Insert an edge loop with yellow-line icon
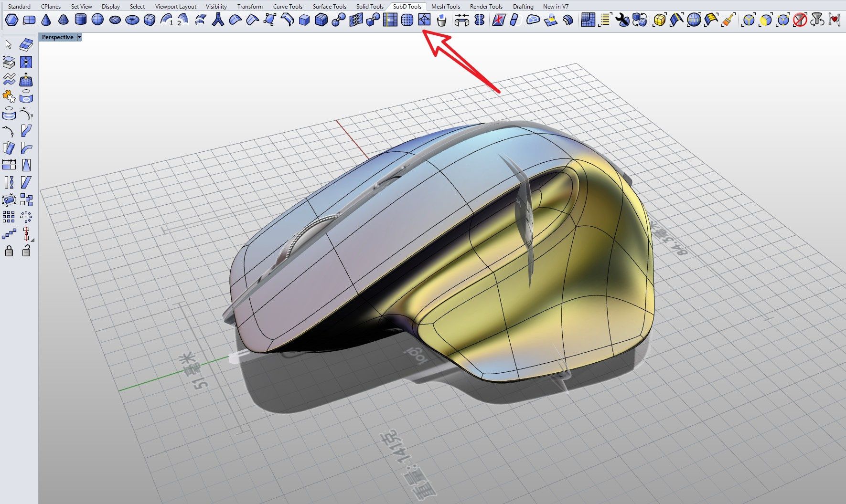 click(x=390, y=20)
